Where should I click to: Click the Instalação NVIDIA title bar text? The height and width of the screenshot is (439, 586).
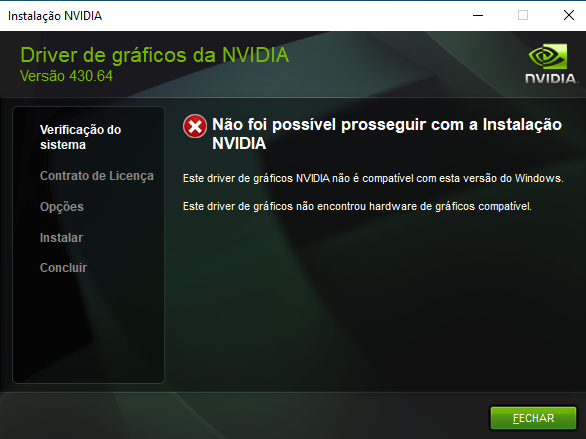(55, 16)
